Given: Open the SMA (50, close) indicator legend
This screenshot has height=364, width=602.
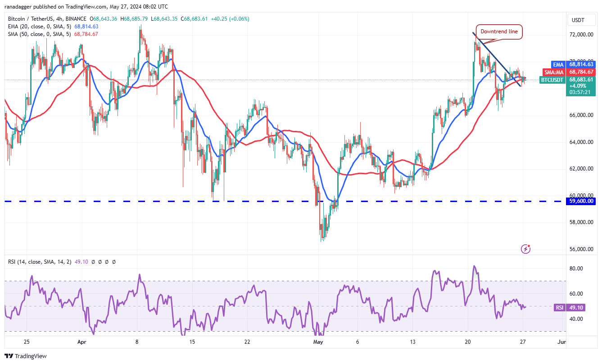Looking at the screenshot, I should 35,34.
